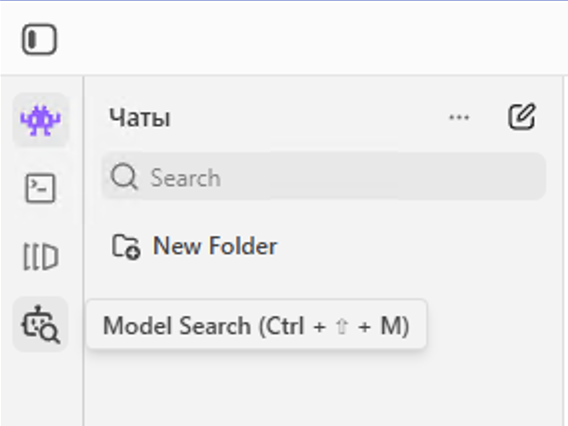Click the New Folder label
568x426 pixels.
215,246
